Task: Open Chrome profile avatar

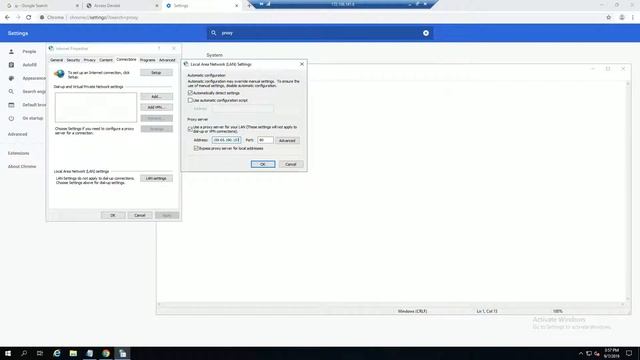Action: [x=622, y=18]
